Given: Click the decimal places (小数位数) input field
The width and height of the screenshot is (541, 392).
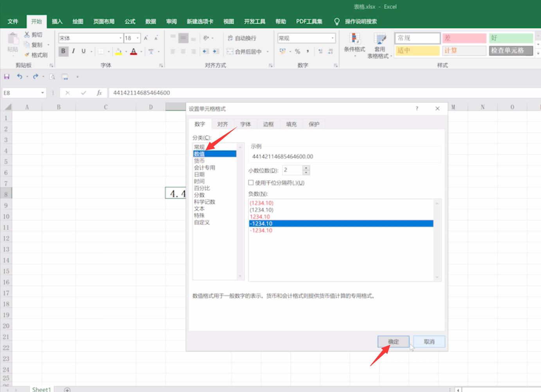Looking at the screenshot, I should [292, 170].
